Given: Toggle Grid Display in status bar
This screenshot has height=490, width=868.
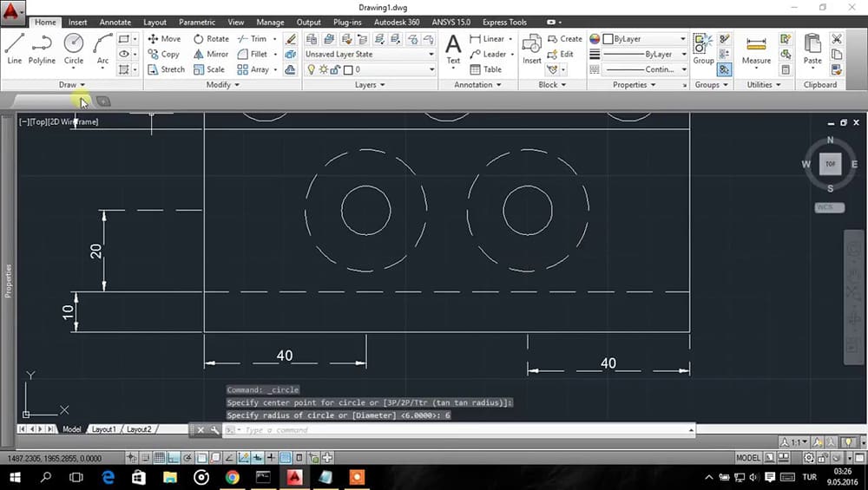Looking at the screenshot, I should pyautogui.click(x=160, y=457).
